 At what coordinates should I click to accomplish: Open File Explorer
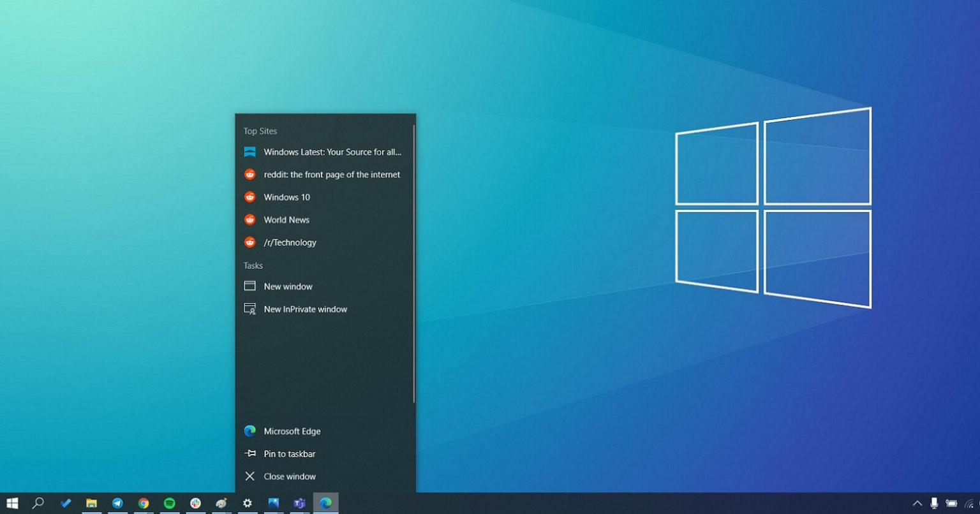point(91,503)
